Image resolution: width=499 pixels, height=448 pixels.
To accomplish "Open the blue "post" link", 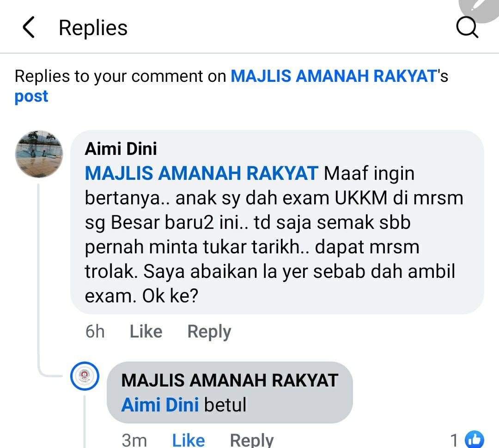I will tap(31, 97).
